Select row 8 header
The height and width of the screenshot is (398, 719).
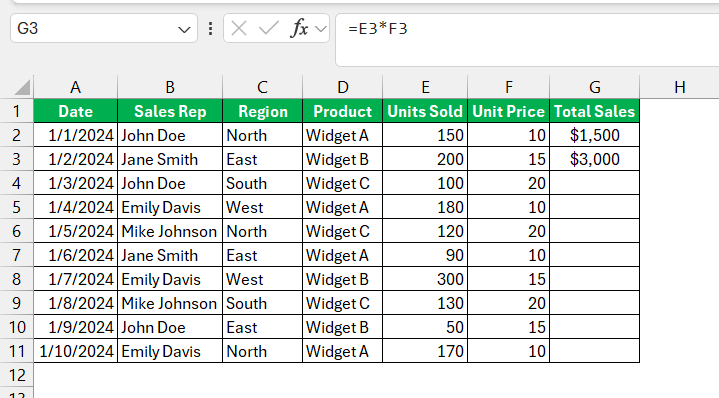coord(17,279)
